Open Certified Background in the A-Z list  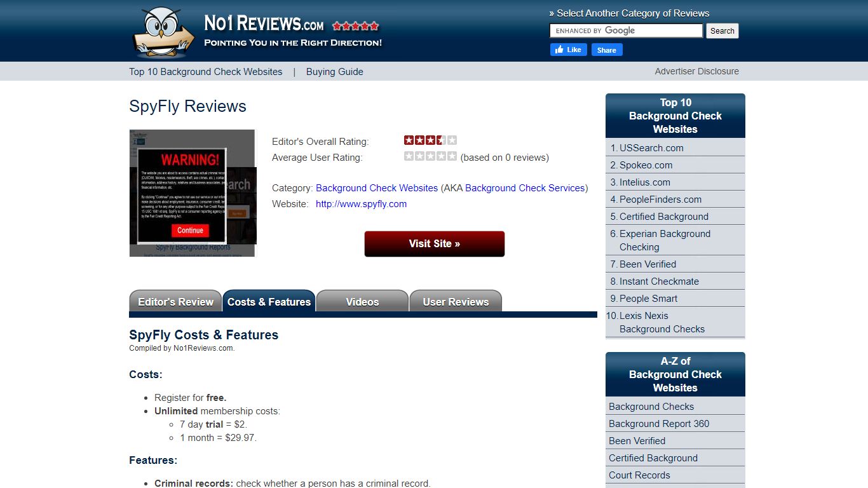653,458
